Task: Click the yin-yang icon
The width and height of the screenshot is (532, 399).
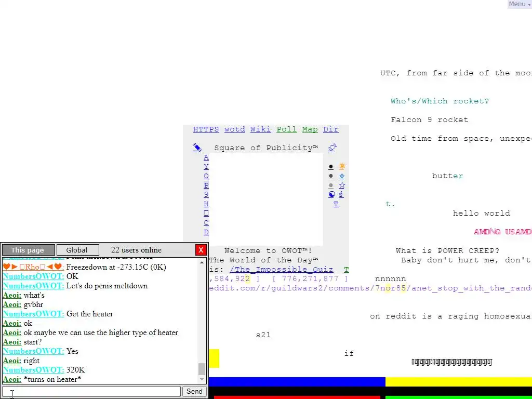Action: pyautogui.click(x=331, y=194)
